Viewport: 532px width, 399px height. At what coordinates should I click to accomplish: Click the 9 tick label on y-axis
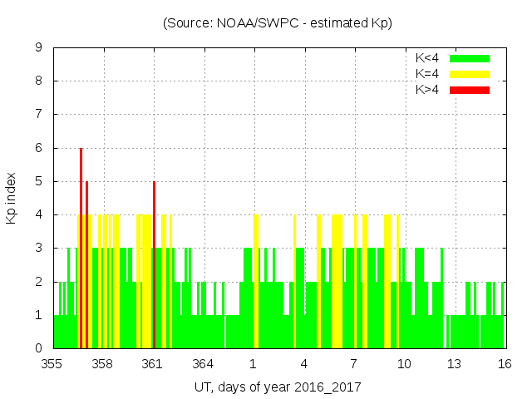pos(39,48)
